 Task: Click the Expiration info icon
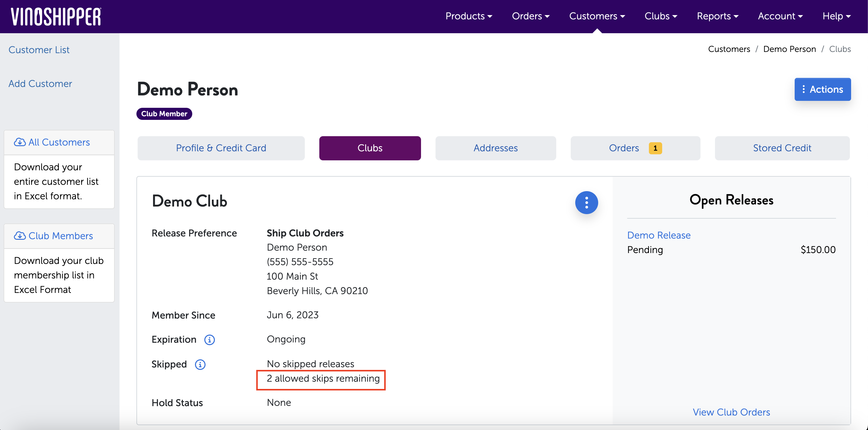point(209,340)
